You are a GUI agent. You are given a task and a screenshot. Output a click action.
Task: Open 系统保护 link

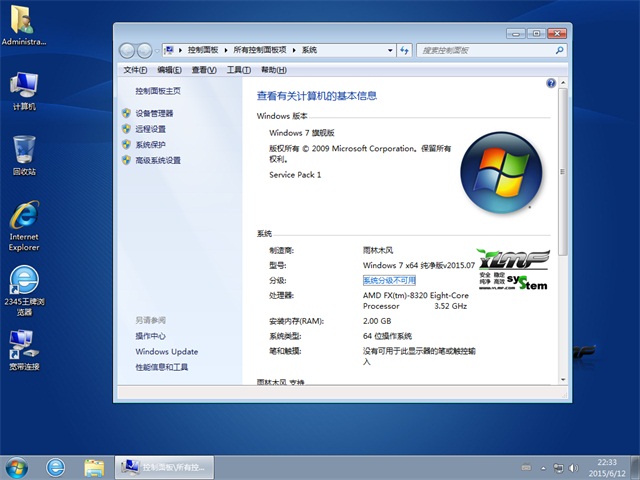pyautogui.click(x=151, y=144)
